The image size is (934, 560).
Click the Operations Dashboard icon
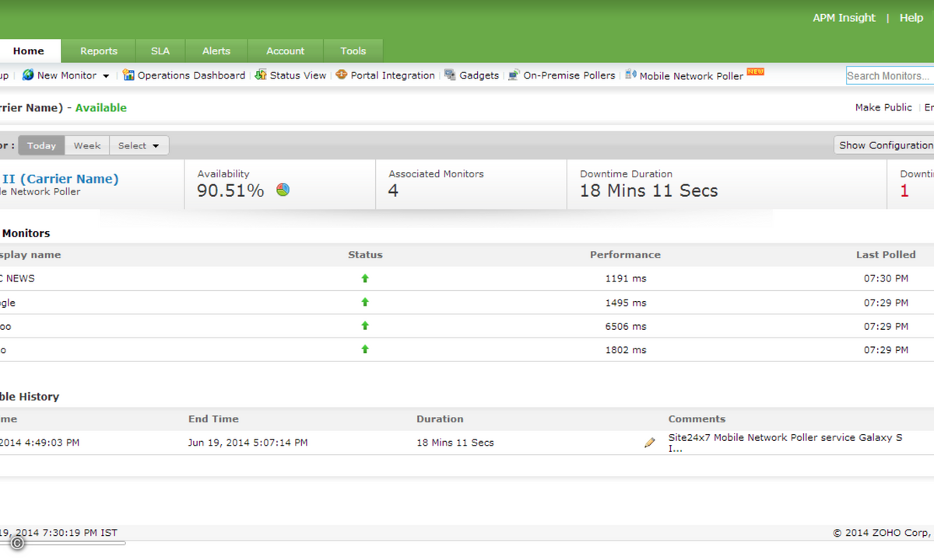coord(129,75)
